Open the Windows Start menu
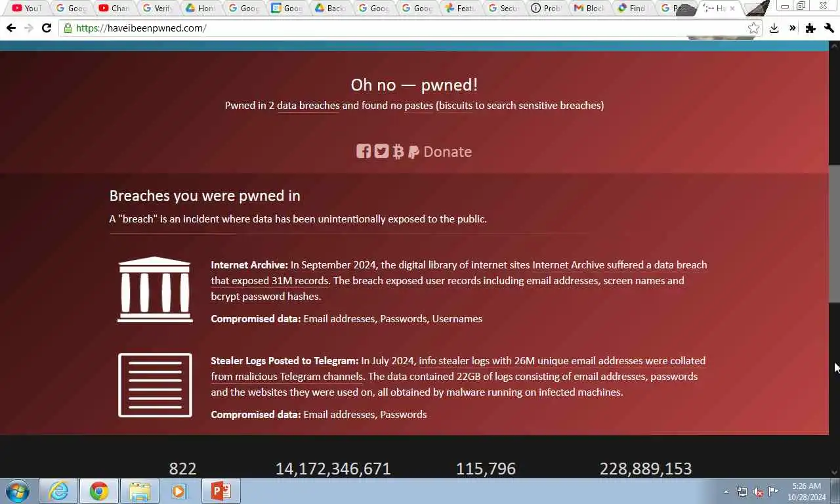This screenshot has height=504, width=840. (18, 491)
